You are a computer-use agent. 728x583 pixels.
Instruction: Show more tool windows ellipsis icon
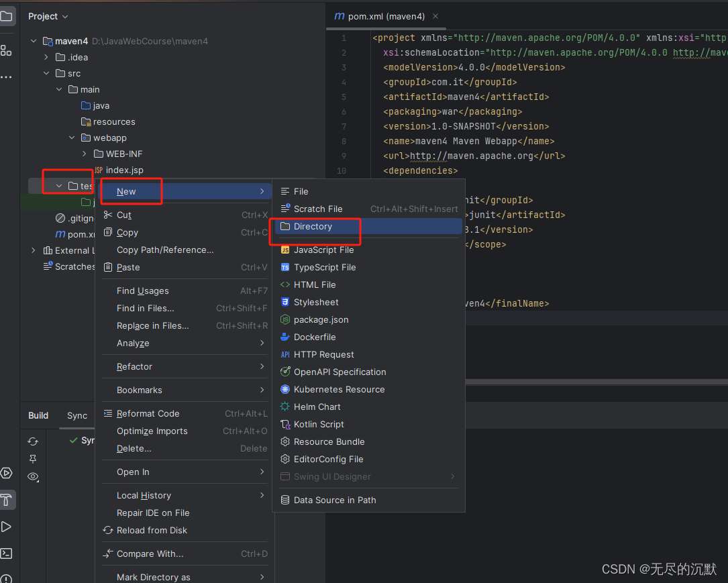(x=6, y=77)
